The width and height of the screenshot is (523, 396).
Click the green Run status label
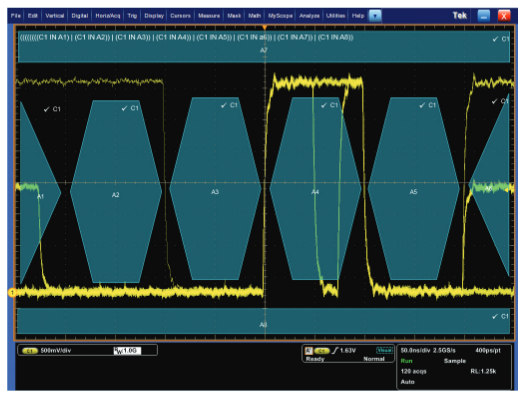(x=406, y=361)
